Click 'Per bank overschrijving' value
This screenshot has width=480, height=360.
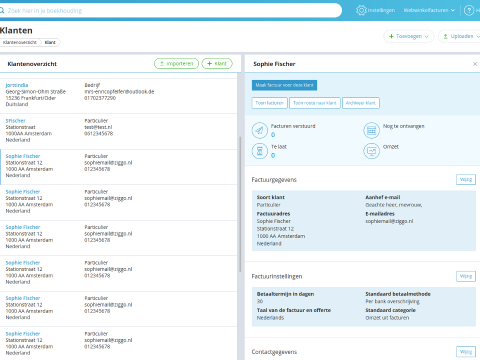tap(393, 302)
